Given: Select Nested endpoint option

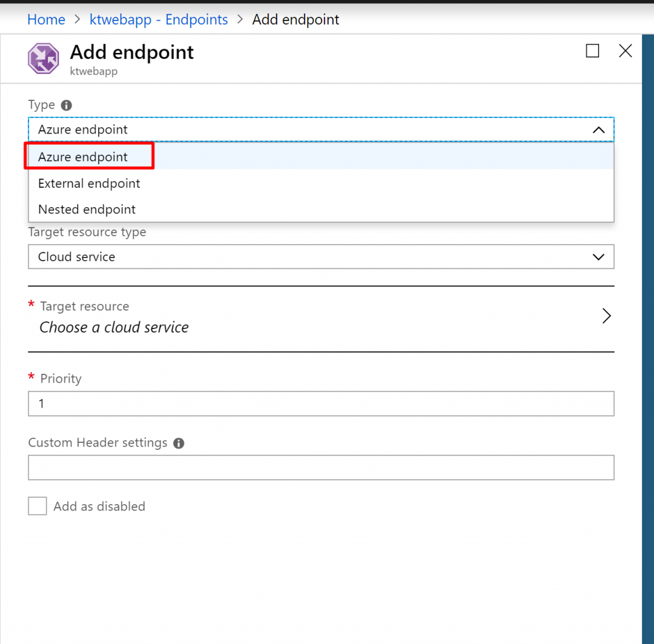Looking at the screenshot, I should pyautogui.click(x=321, y=209).
